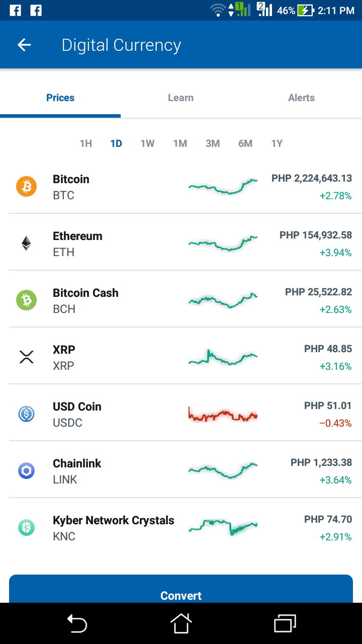The image size is (362, 644).
Task: View the red USD Coin price chart
Action: pos(223,415)
